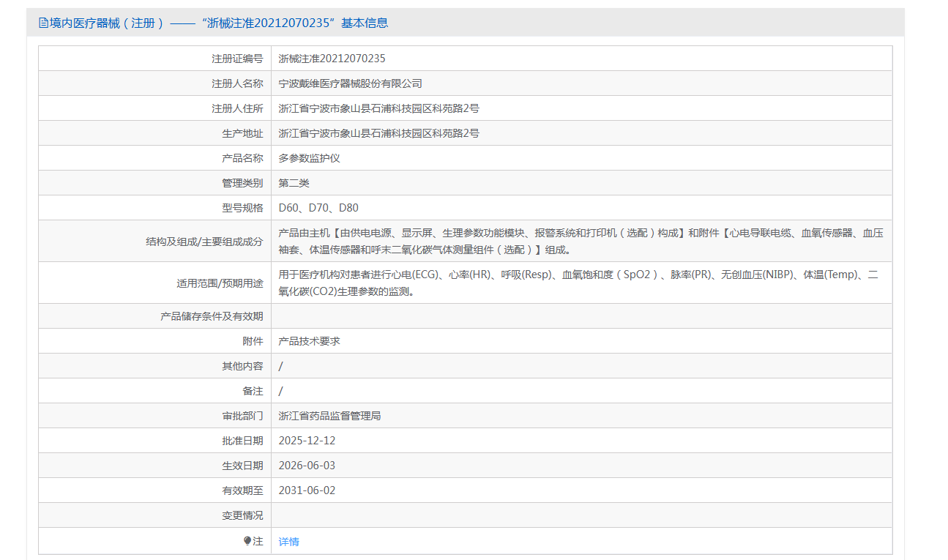Viewport: 948px width, 560px height.
Task: Click the 有效期至 label
Action: pyautogui.click(x=242, y=490)
